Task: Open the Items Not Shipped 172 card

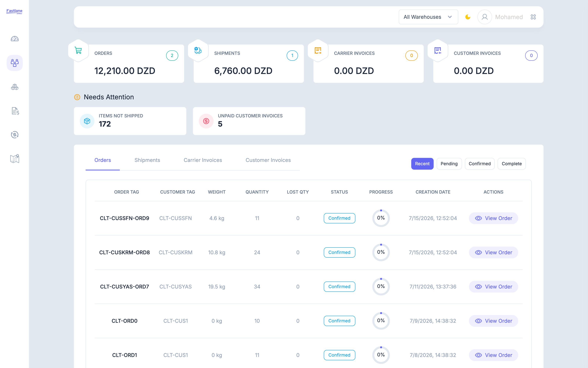Action: click(x=130, y=121)
